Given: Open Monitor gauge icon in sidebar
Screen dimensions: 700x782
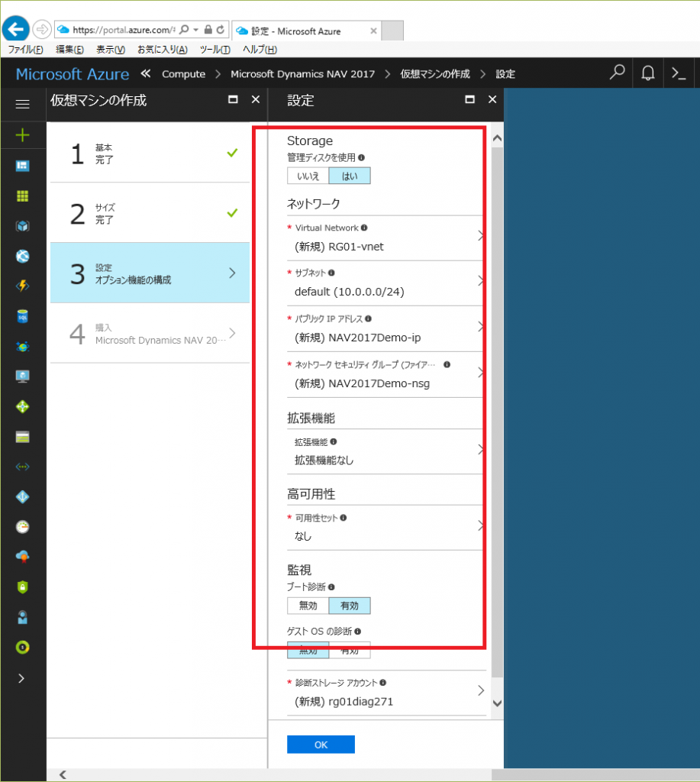Looking at the screenshot, I should tap(22, 527).
